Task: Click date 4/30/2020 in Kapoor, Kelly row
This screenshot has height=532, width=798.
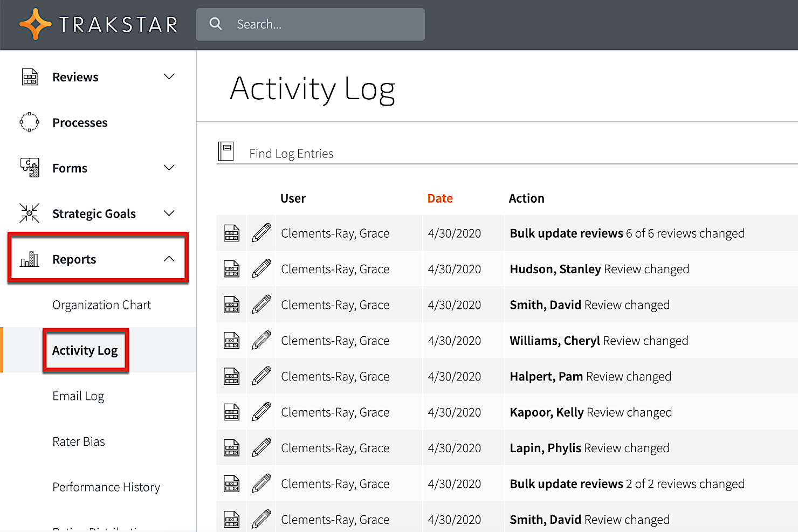Action: (x=455, y=412)
